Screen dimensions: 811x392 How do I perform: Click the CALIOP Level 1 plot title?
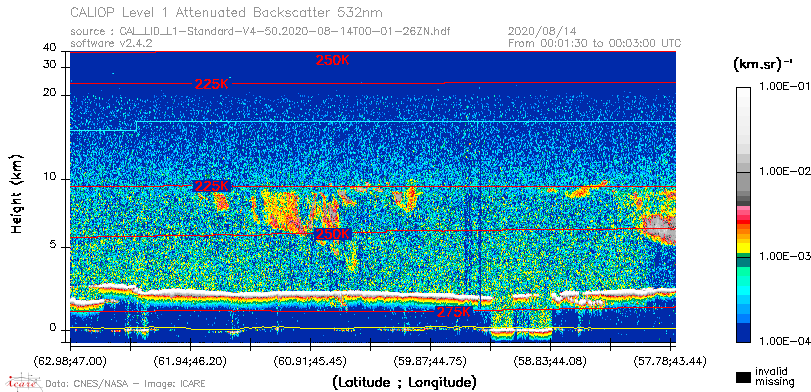pos(227,12)
